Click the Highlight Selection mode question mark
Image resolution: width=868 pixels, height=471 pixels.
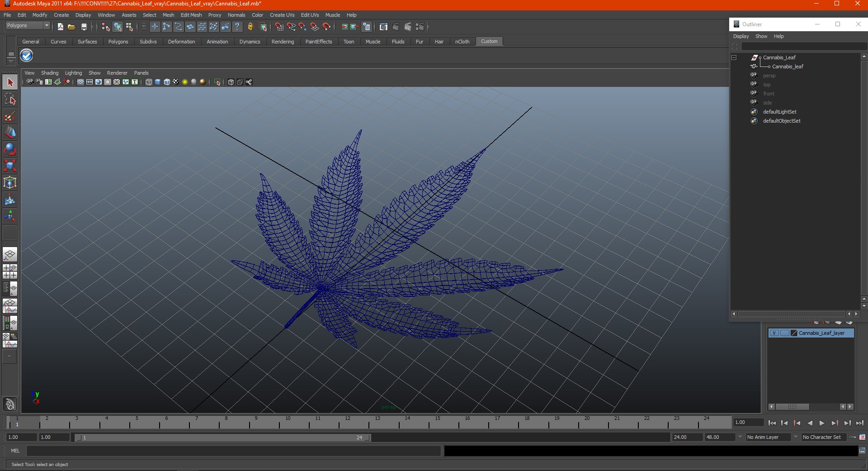point(237,27)
